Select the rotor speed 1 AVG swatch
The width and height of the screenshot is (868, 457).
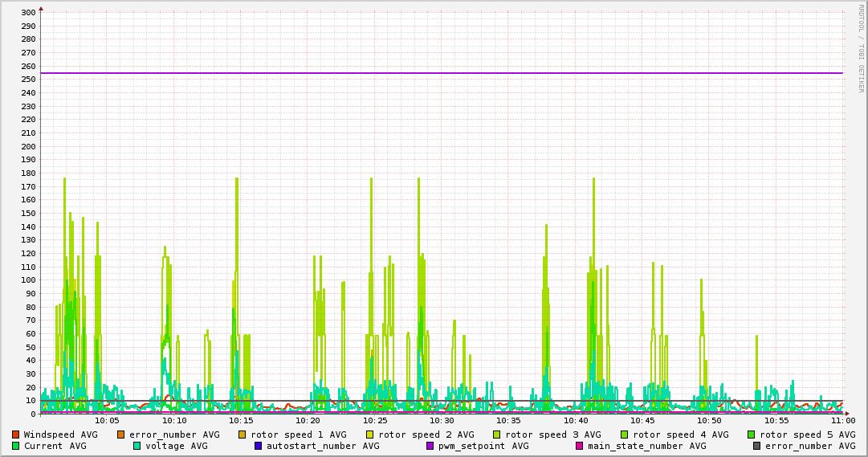pos(242,435)
